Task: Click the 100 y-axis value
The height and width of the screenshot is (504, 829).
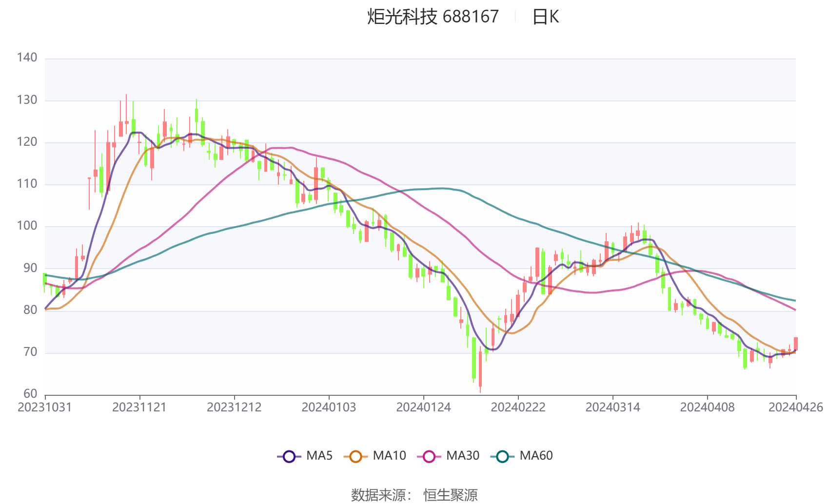Action: pos(27,226)
